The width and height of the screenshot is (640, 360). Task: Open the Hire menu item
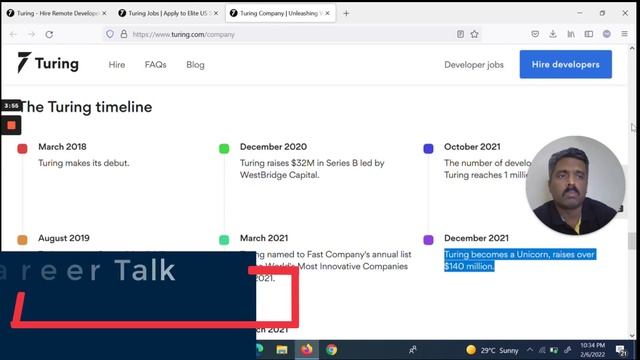117,65
